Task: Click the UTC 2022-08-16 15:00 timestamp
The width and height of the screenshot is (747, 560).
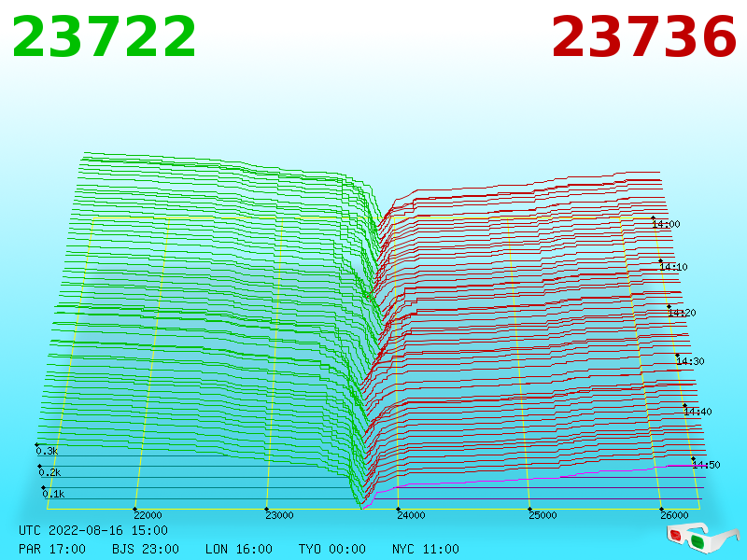Action: coord(93,530)
